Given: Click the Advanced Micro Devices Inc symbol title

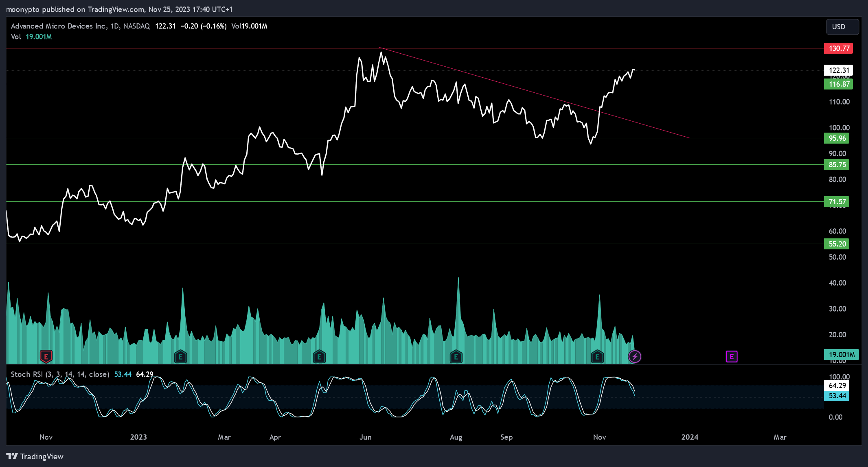Looking at the screenshot, I should pos(59,26).
